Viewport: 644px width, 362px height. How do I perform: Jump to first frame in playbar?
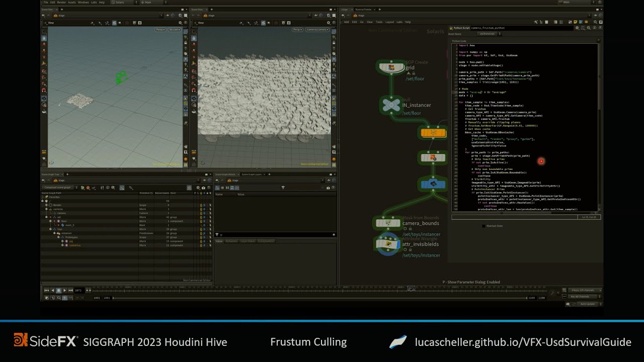47,290
